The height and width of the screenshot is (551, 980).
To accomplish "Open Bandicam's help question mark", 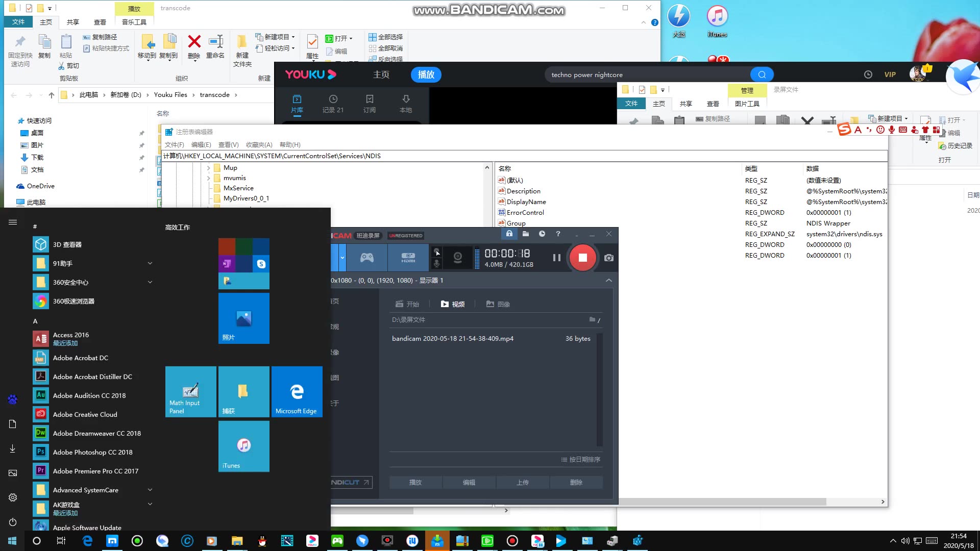I will (x=558, y=234).
